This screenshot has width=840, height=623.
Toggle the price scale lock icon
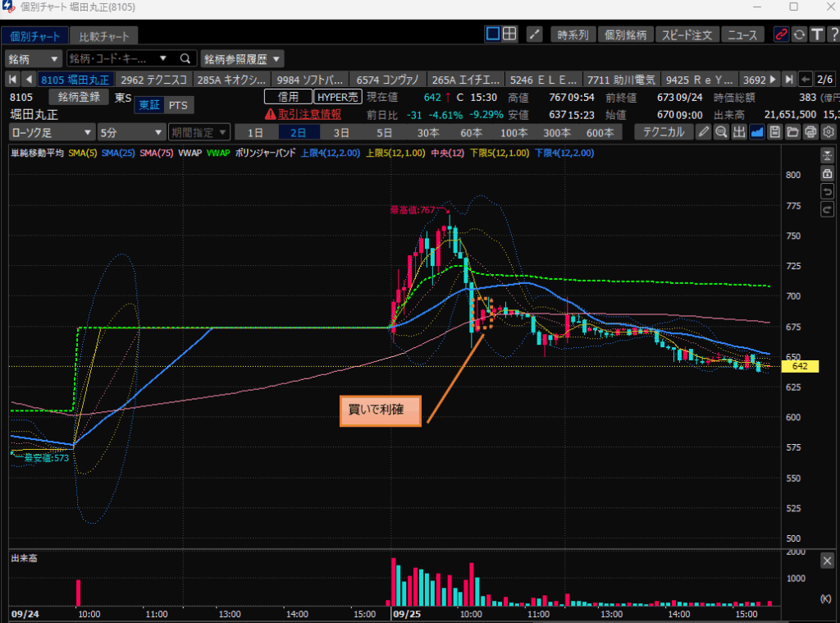(x=827, y=173)
